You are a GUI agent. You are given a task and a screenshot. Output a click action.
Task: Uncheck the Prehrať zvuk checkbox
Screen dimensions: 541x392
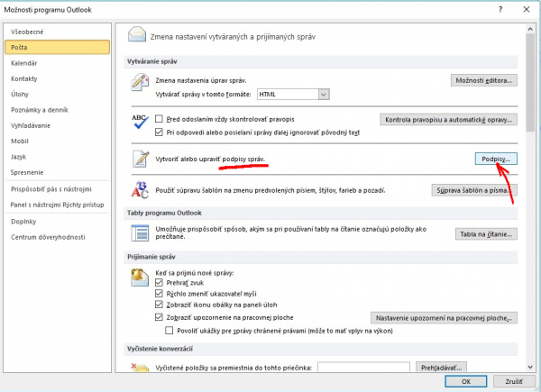159,283
